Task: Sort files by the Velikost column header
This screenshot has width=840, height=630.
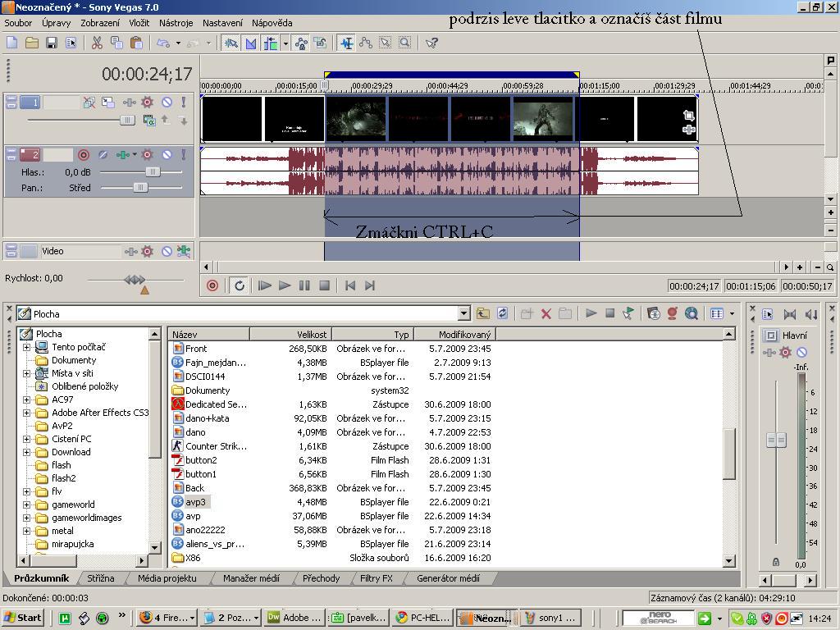Action: [290, 334]
